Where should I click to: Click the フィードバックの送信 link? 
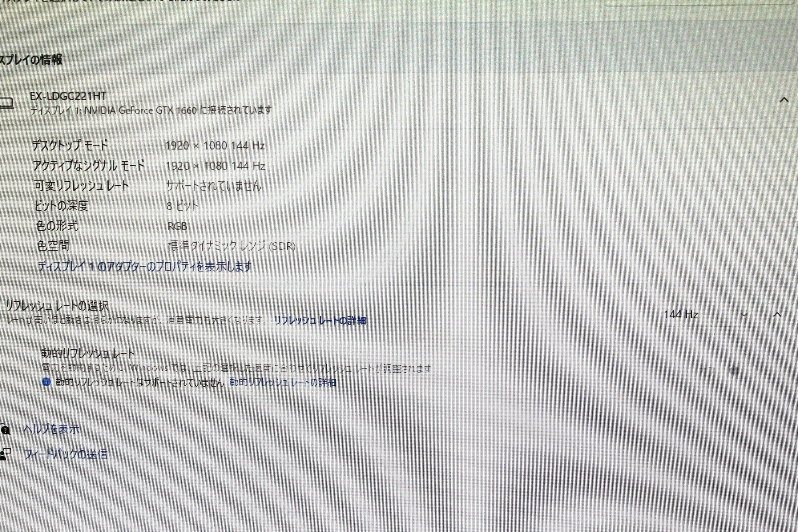pos(66,454)
